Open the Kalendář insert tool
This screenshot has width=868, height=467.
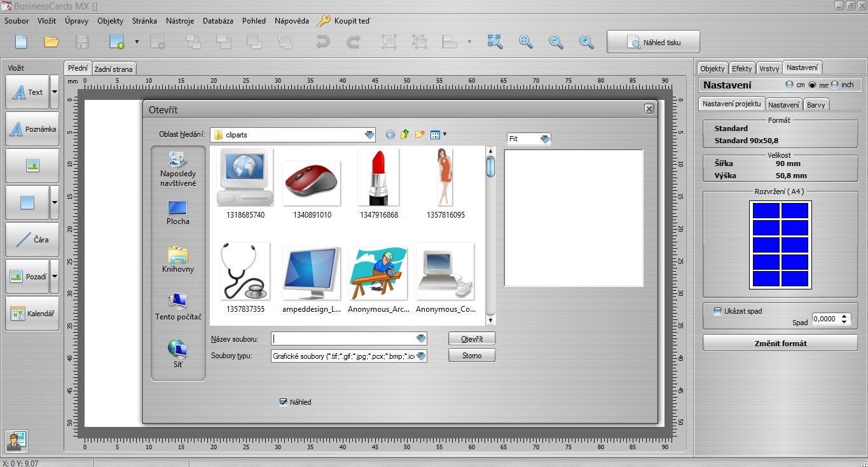click(32, 314)
